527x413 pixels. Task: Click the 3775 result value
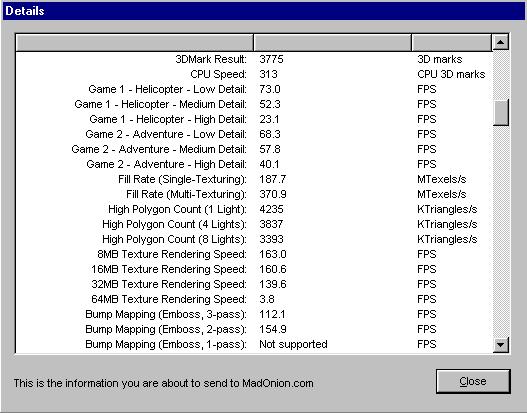271,59
